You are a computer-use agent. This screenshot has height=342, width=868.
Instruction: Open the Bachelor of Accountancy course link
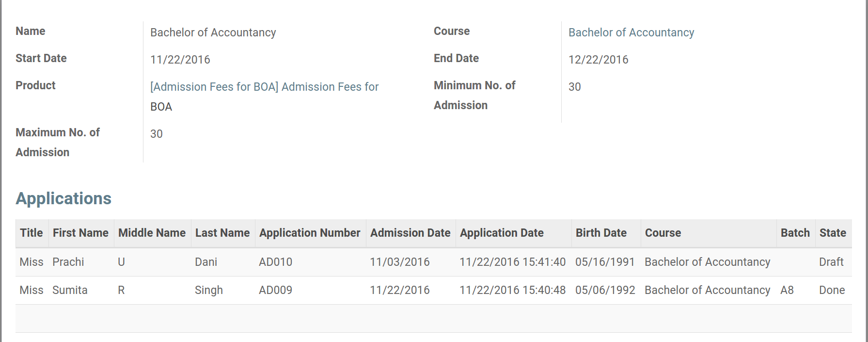pyautogui.click(x=631, y=33)
